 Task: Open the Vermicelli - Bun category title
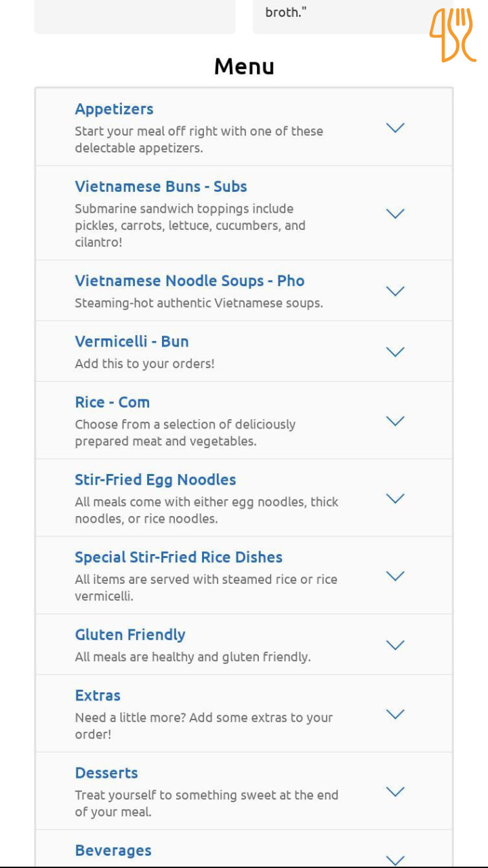point(131,342)
